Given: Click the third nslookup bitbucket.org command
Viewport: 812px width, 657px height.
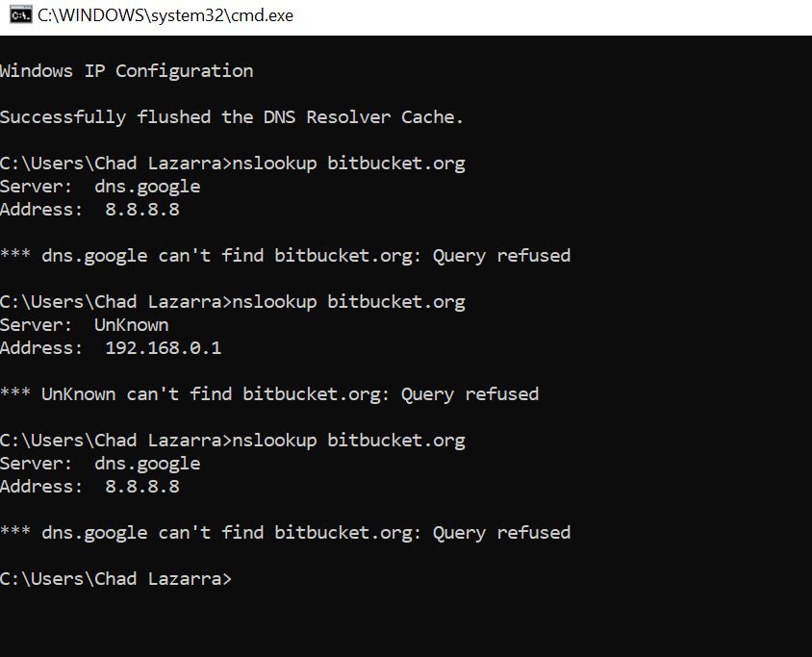Looking at the screenshot, I should click(348, 441).
